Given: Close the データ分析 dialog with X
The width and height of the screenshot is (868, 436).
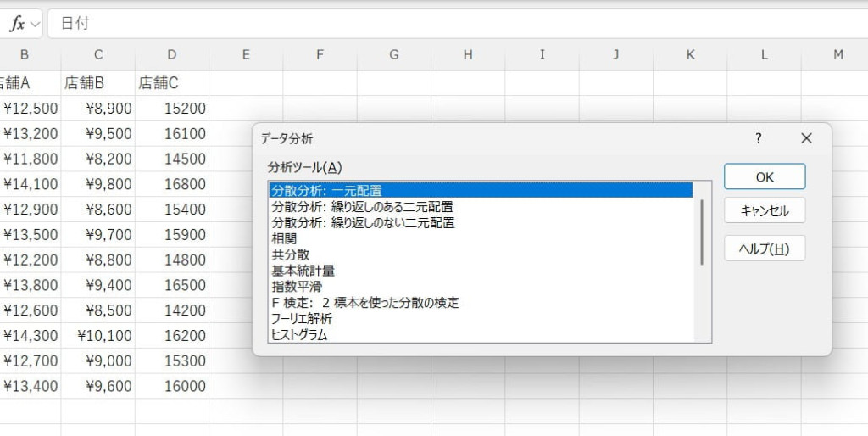Looking at the screenshot, I should tap(806, 138).
